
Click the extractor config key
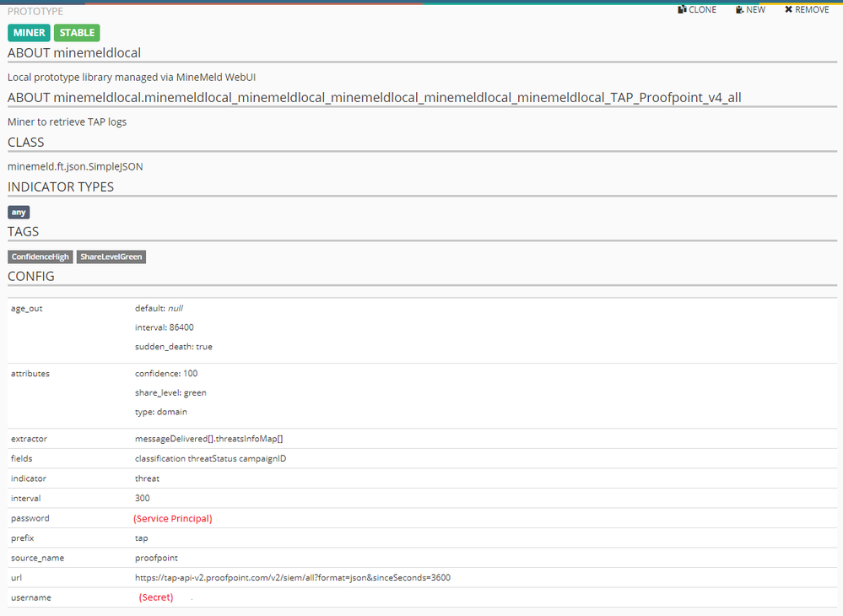pyautogui.click(x=29, y=439)
